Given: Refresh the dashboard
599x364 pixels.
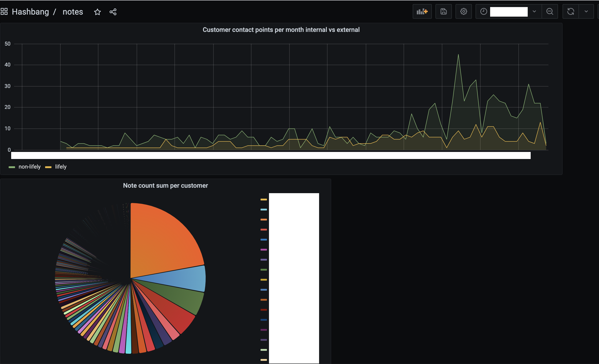Looking at the screenshot, I should click(571, 11).
